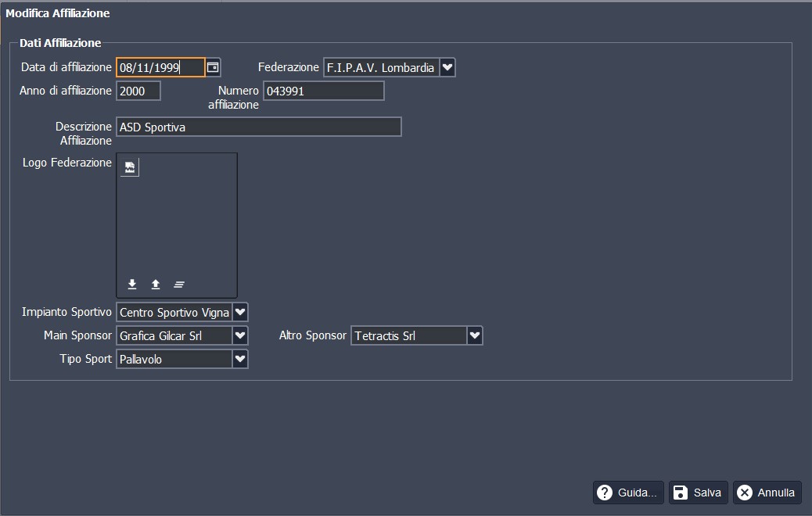Expand the Tipo Sport dropdown arrow
The width and height of the screenshot is (812, 516).
[241, 360]
